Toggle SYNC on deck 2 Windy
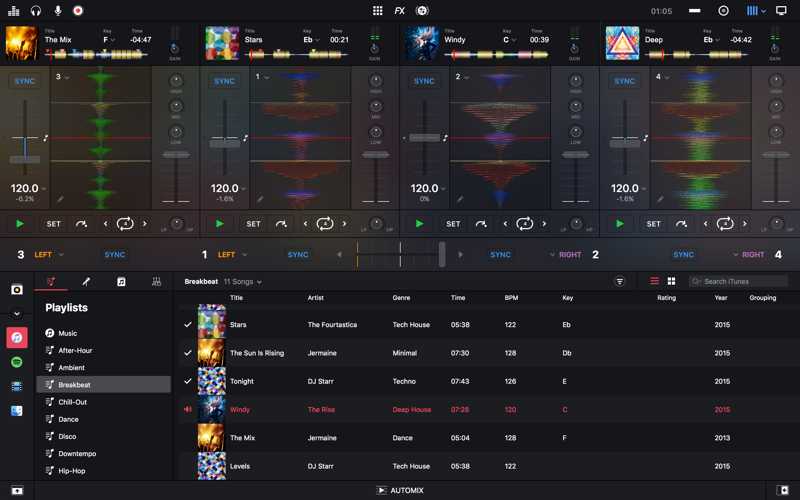Viewport: 800px width, 500px height. tap(424, 81)
